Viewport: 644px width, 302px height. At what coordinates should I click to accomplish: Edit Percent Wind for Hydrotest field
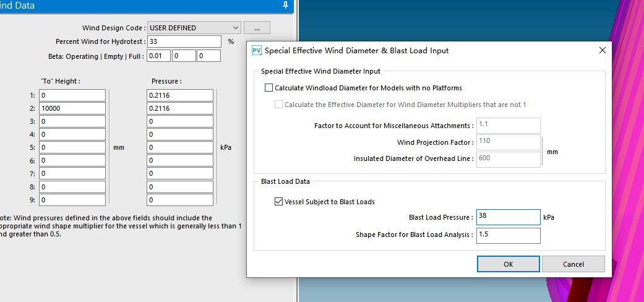tap(184, 41)
